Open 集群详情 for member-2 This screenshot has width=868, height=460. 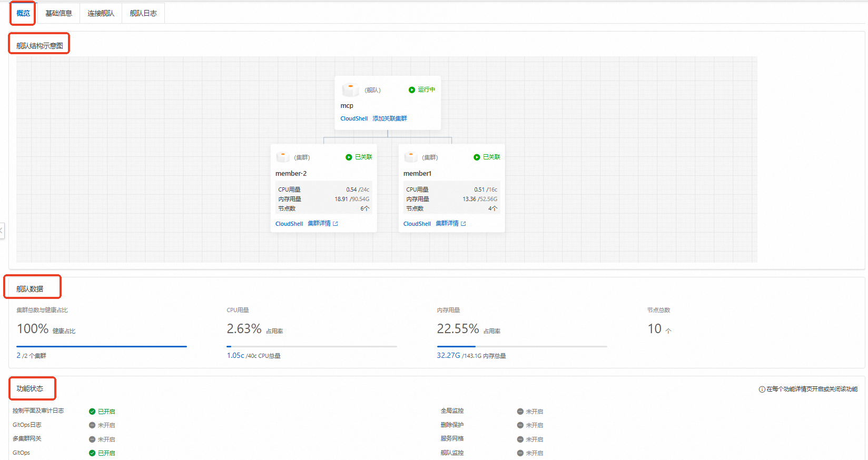[319, 224]
